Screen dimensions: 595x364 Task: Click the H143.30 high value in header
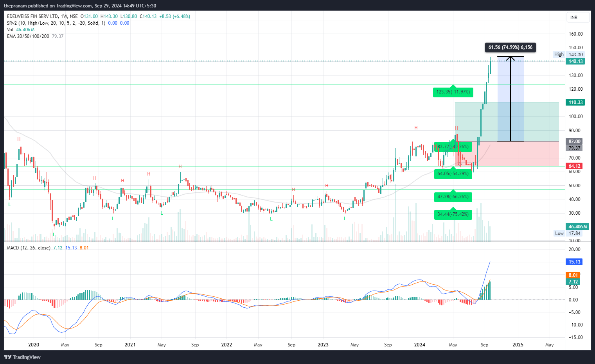109,16
